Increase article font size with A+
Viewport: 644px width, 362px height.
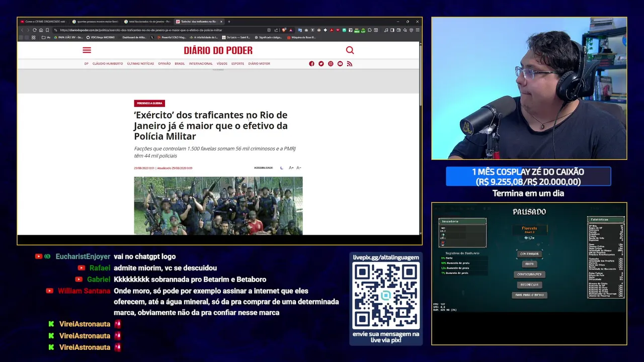pyautogui.click(x=291, y=168)
